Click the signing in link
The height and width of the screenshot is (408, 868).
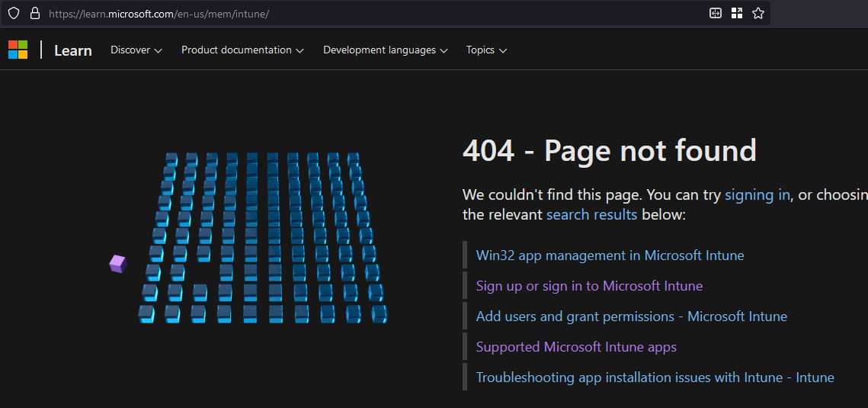(757, 195)
